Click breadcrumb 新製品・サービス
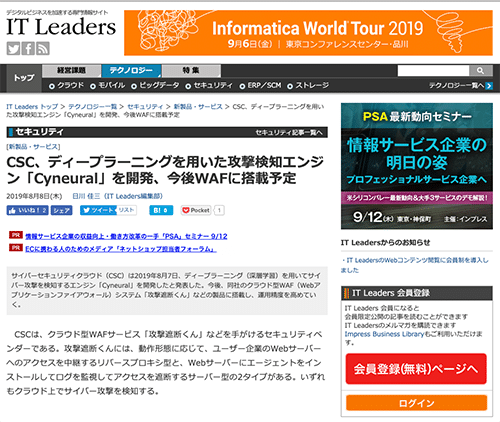The image size is (500, 422). point(198,107)
